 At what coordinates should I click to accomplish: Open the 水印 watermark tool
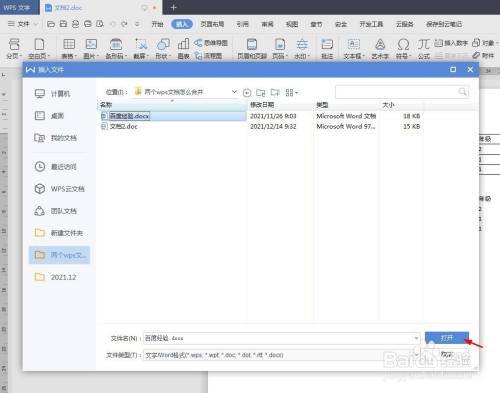point(302,49)
